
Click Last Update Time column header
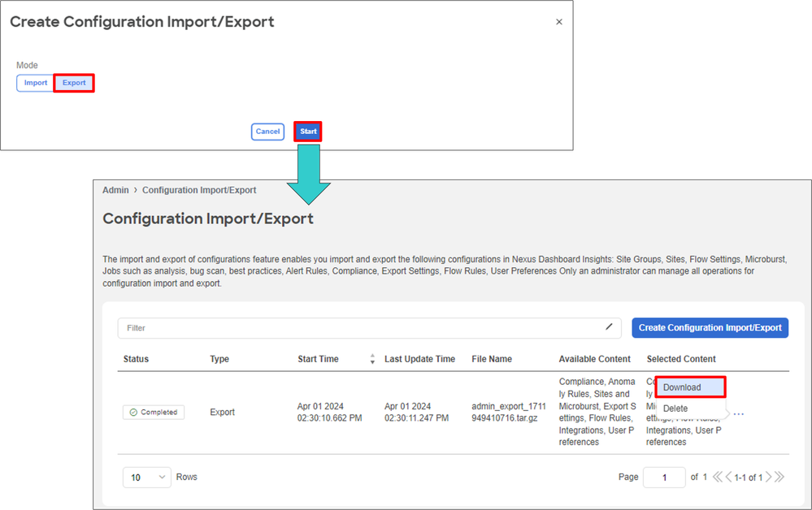(x=419, y=359)
